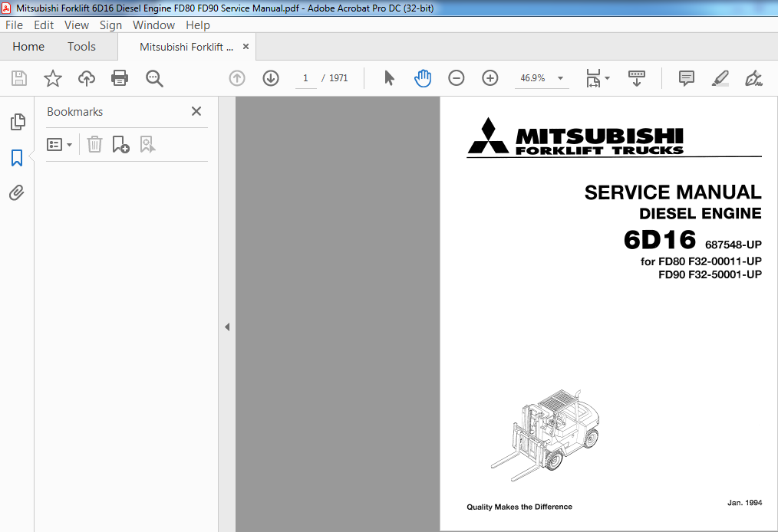Viewport: 778px width, 532px height.
Task: Open the Edit menu
Action: (44, 25)
